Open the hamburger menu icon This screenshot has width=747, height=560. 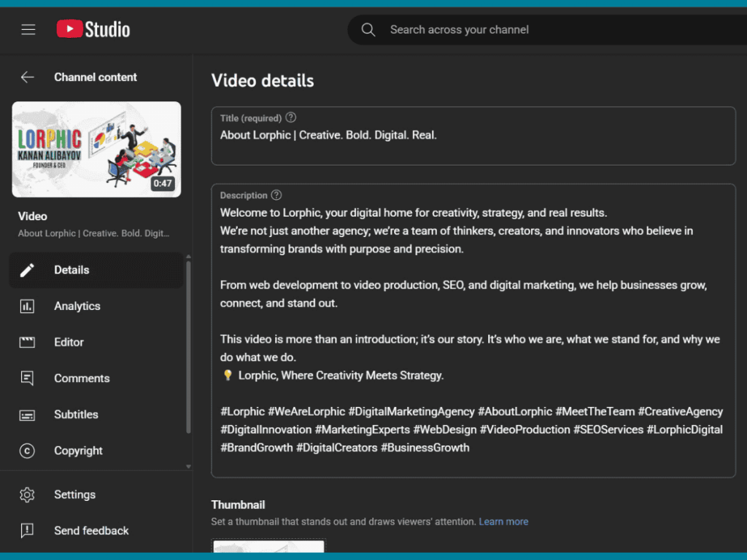coord(28,30)
